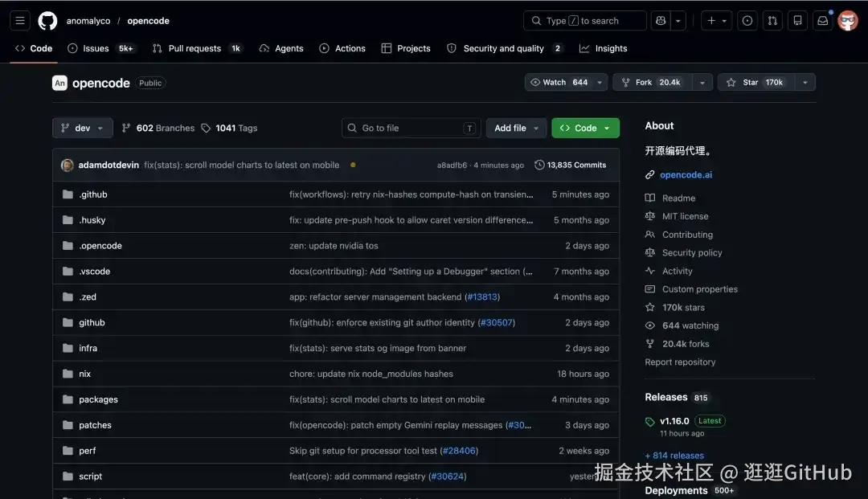Open the Security policy link
The height and width of the screenshot is (499, 868).
click(691, 252)
